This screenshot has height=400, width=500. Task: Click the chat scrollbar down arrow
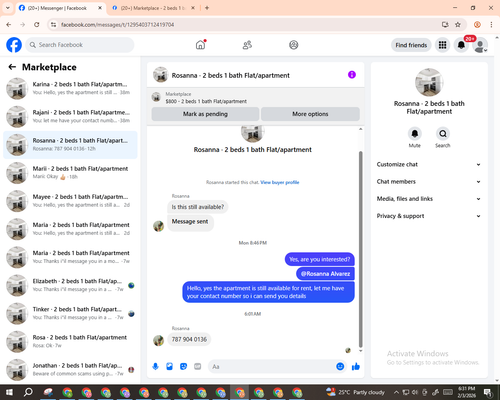tap(360, 351)
